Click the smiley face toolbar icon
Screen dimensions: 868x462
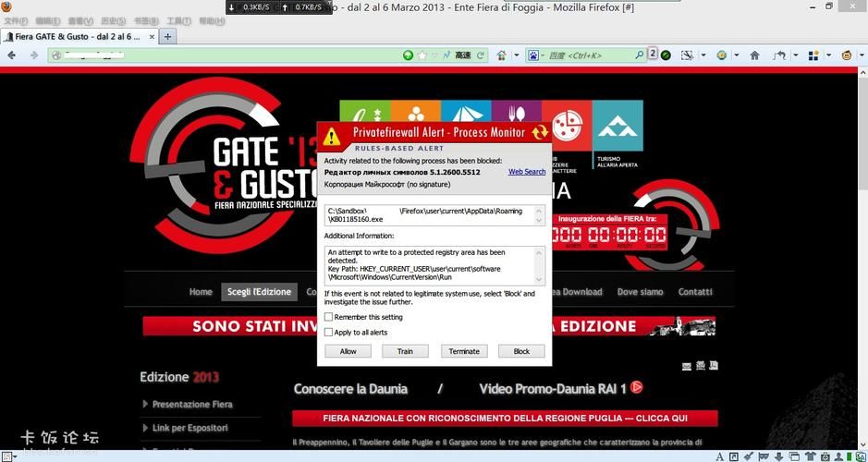coord(721,55)
